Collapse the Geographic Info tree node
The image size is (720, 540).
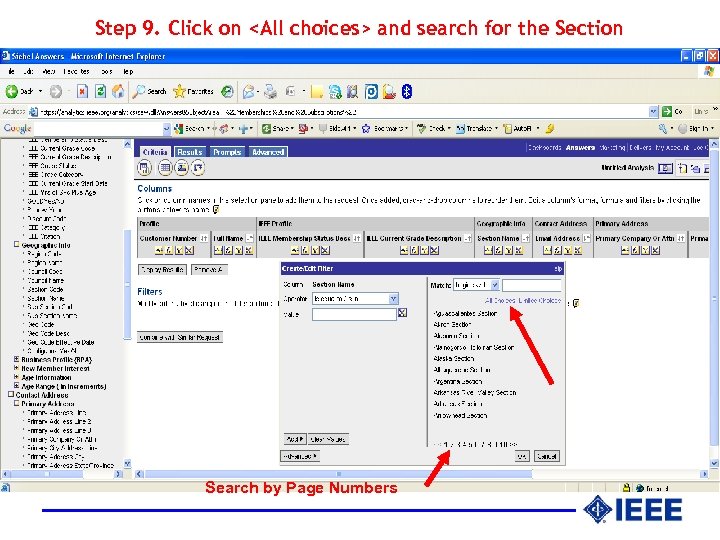click(x=17, y=245)
